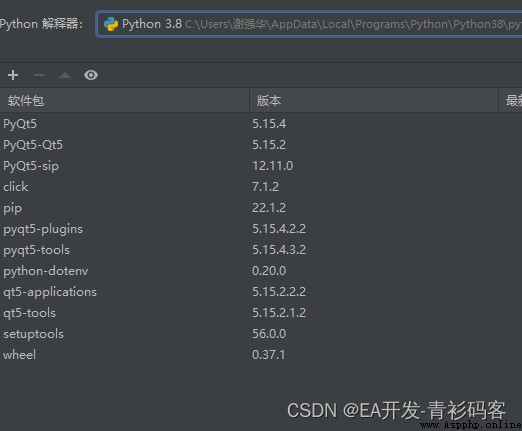522x431 pixels.
Task: Click version 22.1.2 cell
Action: [269, 208]
